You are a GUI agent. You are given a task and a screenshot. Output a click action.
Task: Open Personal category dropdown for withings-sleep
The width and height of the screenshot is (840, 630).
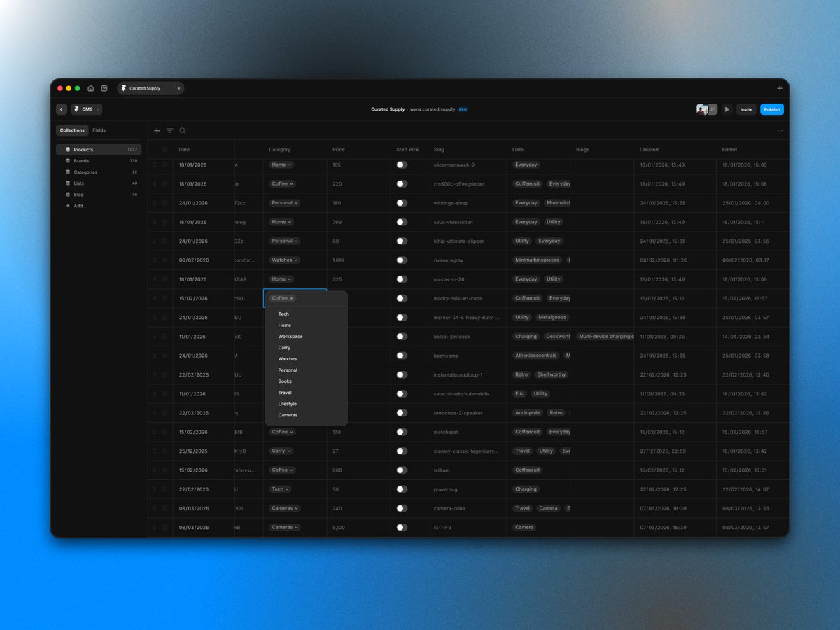[285, 203]
